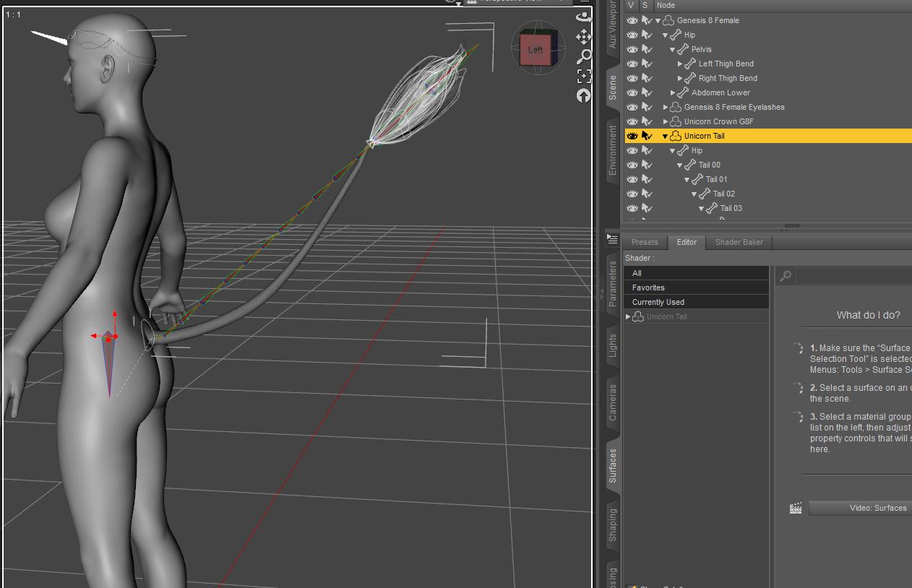Toggle selectability arrow for Left Thigh Bend
This screenshot has width=912, height=588.
tap(647, 64)
